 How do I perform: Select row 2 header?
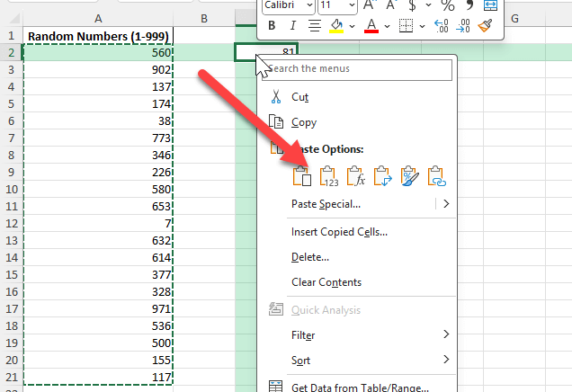click(12, 52)
